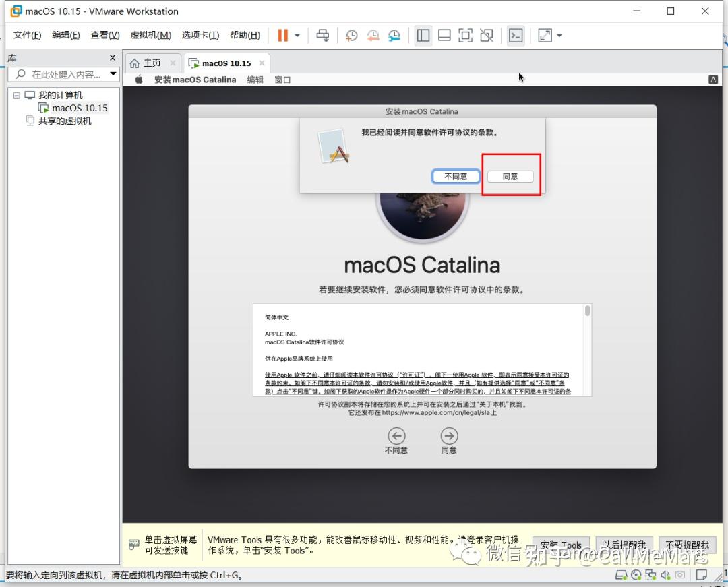Click the pause virtual machine icon
The image size is (728, 587).
pyautogui.click(x=282, y=35)
